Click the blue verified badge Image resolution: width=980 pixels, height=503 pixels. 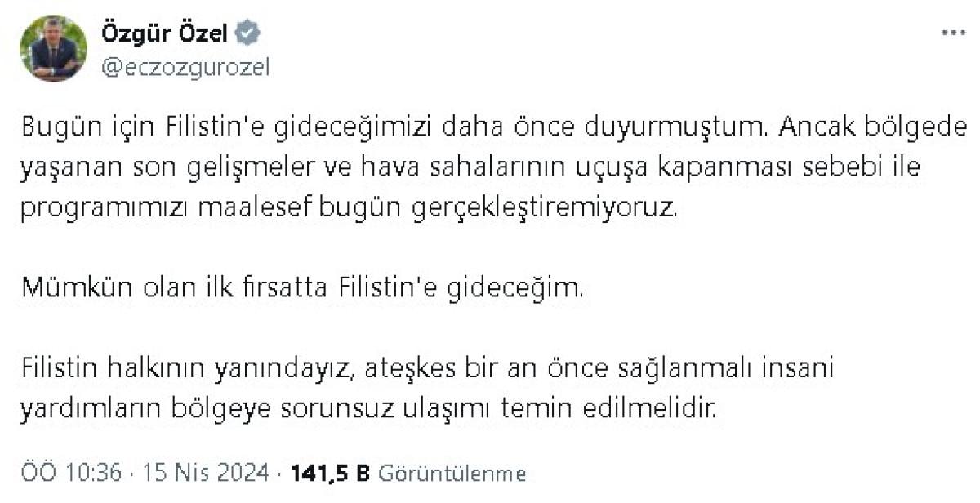pos(247,33)
